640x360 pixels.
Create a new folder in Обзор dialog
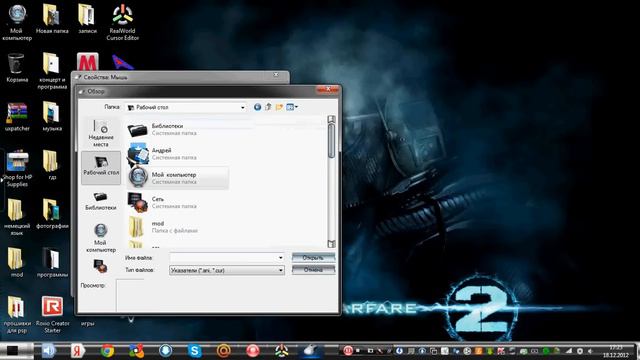279,107
